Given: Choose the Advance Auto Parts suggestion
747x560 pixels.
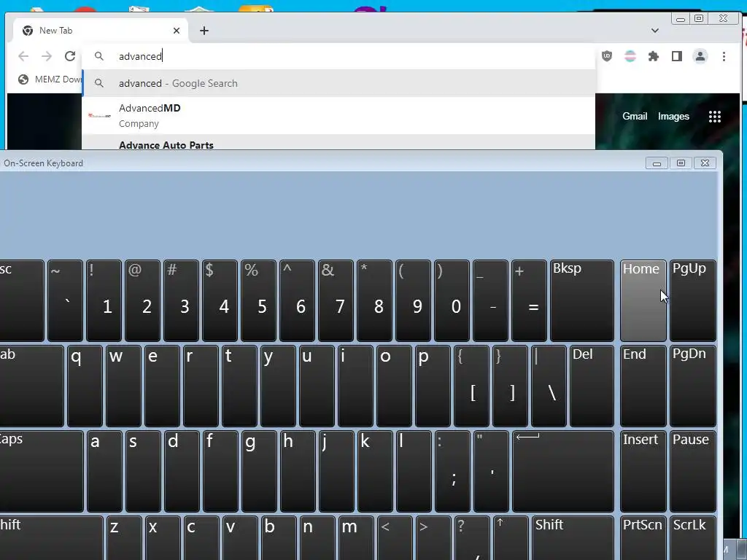Looking at the screenshot, I should (x=338, y=142).
